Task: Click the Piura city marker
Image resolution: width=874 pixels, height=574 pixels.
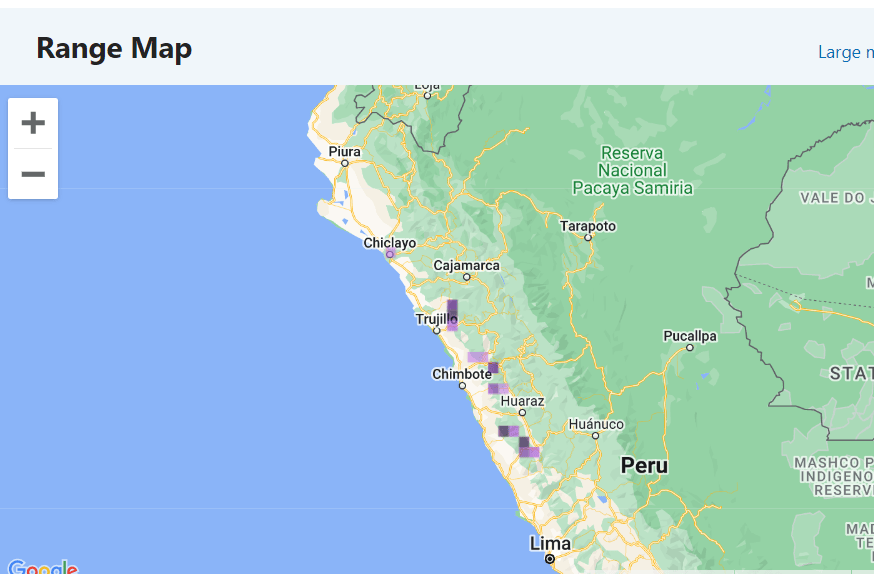Action: point(344,163)
